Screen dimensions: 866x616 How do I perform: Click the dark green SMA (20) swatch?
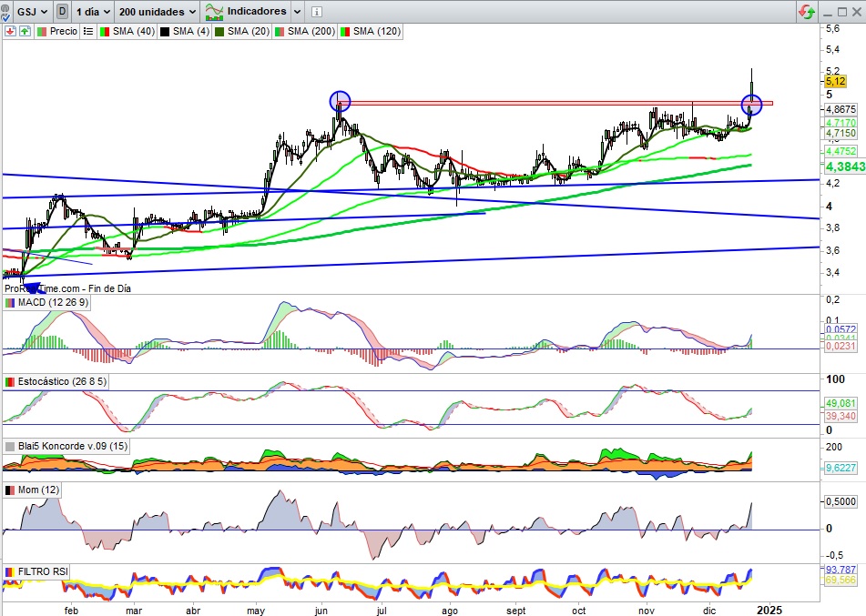pos(219,32)
